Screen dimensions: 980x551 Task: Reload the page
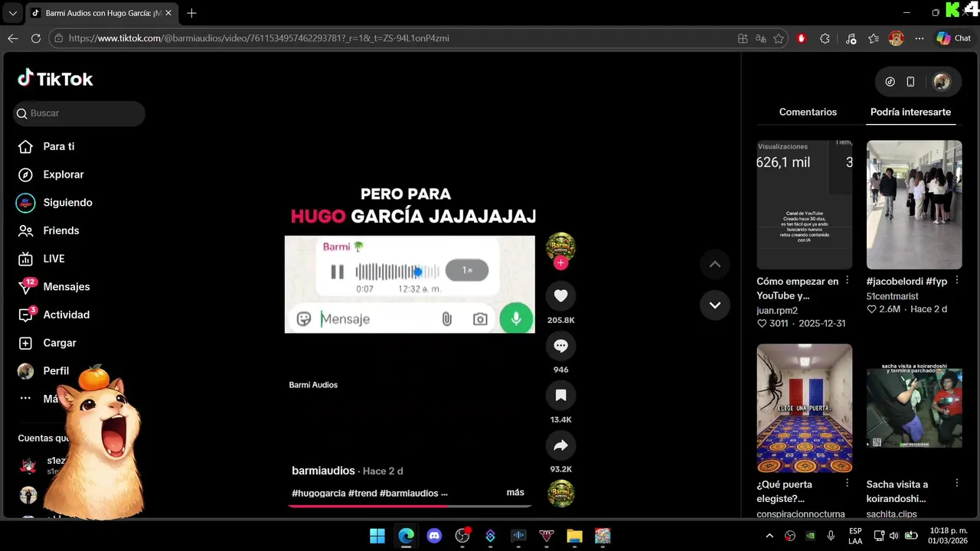tap(36, 38)
